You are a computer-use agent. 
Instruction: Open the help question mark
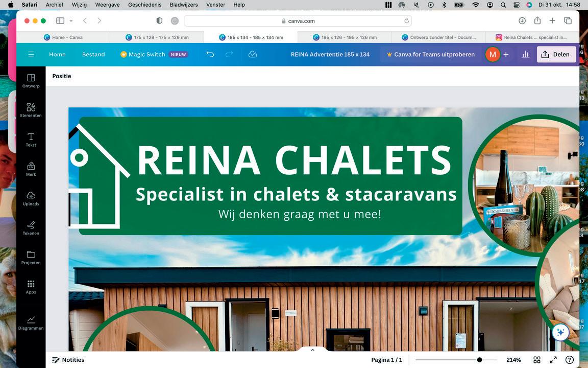point(570,360)
